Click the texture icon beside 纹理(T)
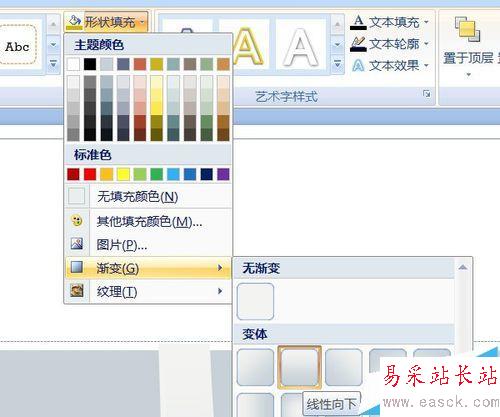This screenshot has height=417, width=500. point(77,291)
